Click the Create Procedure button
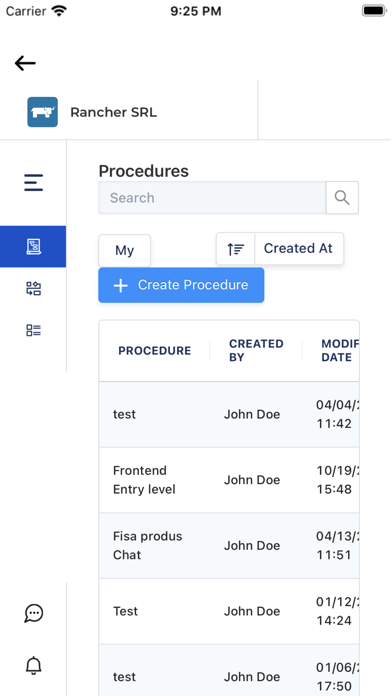 pos(181,285)
